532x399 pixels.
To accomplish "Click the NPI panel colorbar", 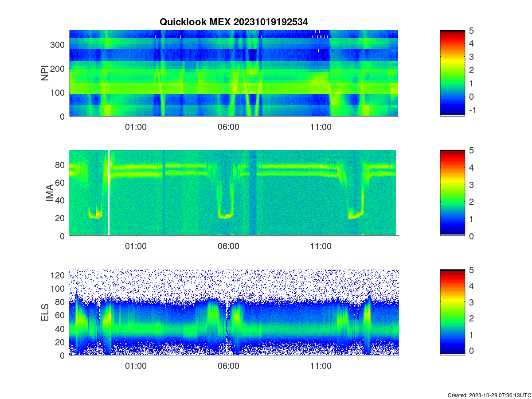I will click(452, 73).
